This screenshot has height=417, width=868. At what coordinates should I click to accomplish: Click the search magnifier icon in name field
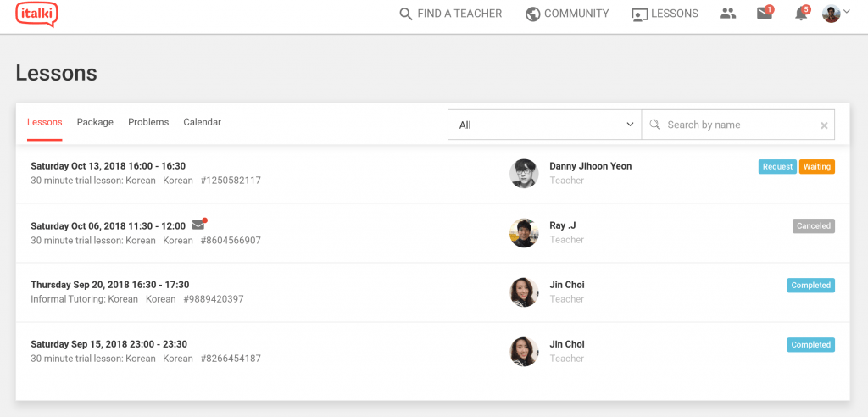[x=655, y=125]
